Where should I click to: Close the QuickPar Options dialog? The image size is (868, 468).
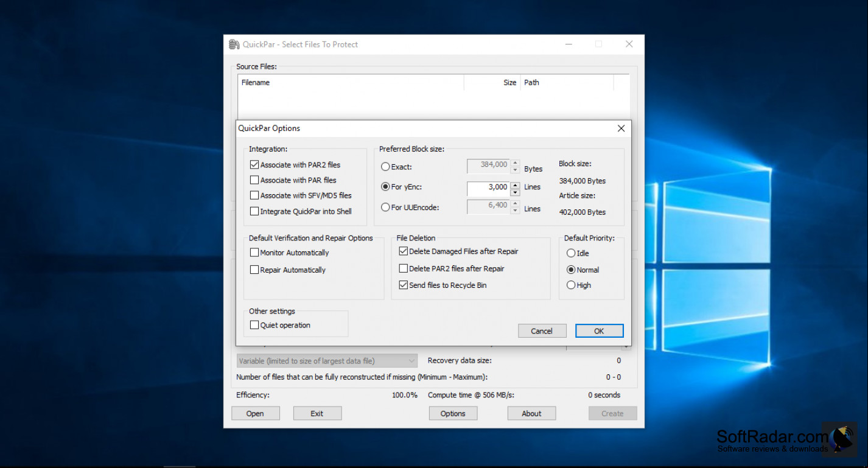point(621,128)
